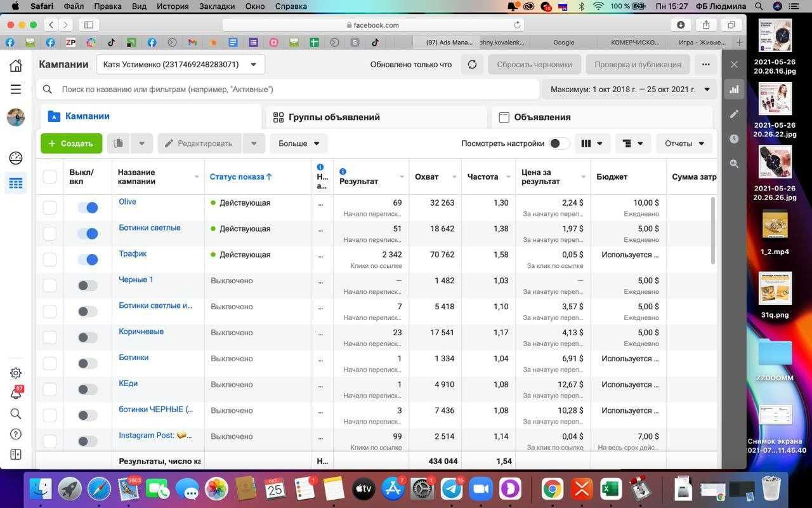Check the Olive row checkbox
This screenshot has width=812, height=508.
coord(49,208)
